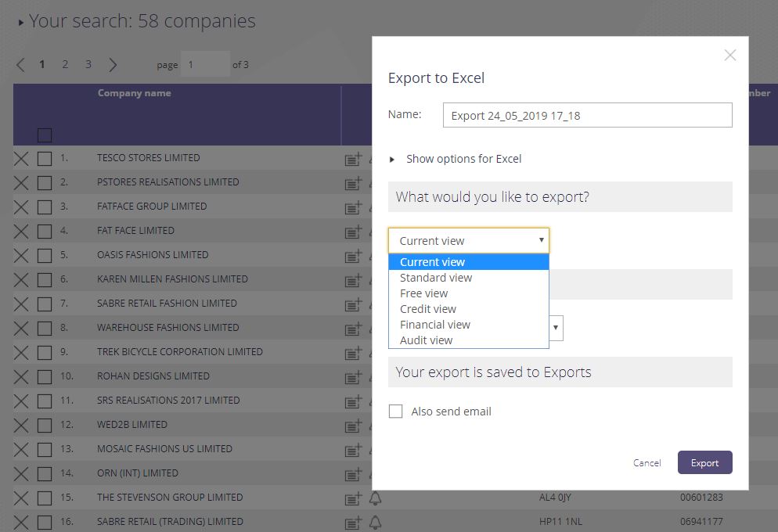Remove TESCO STORES LIMITED using its X icon
Viewport: 778px width, 532px height.
(x=21, y=158)
